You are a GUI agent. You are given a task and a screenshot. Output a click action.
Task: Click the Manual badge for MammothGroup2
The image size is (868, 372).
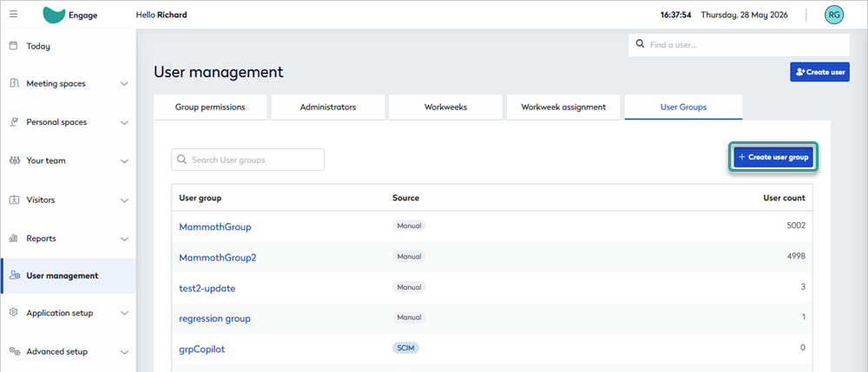409,257
